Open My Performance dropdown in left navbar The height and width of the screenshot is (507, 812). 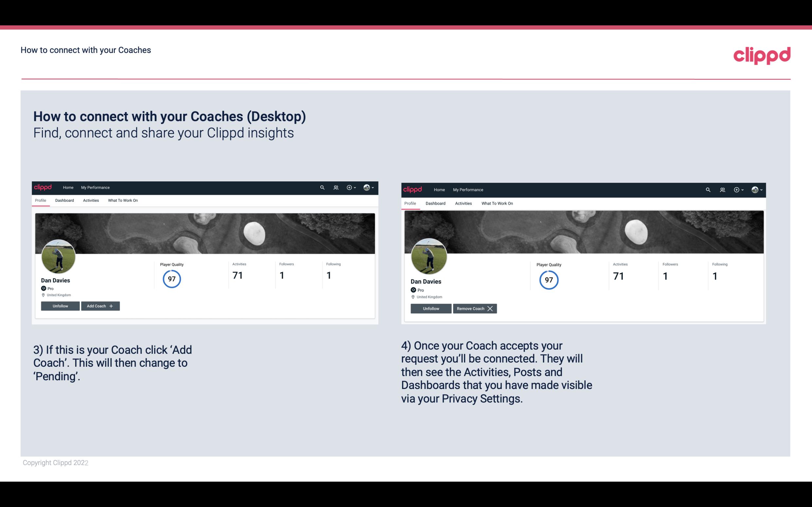point(95,187)
